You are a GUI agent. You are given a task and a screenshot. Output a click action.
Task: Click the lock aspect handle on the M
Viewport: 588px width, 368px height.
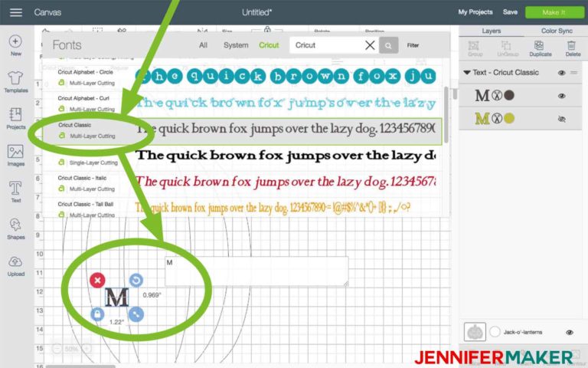(97, 314)
